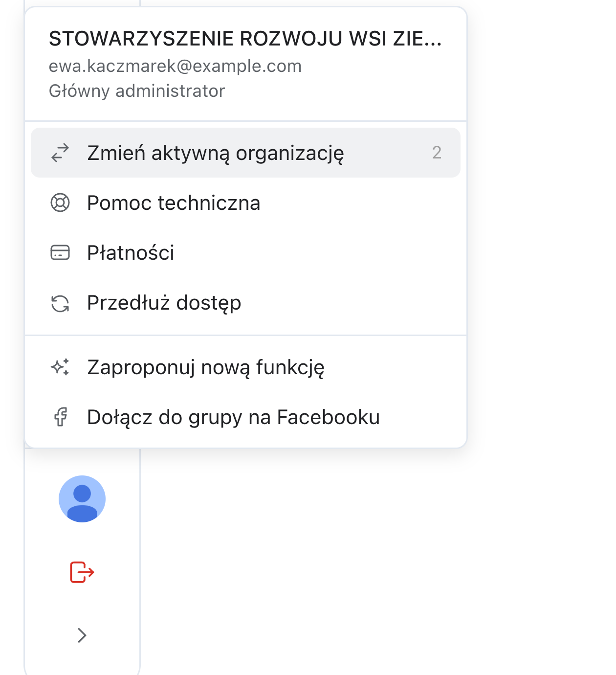Open 'Zmień aktywną organizację' menu item
Image resolution: width=616 pixels, height=675 pixels.
click(245, 153)
